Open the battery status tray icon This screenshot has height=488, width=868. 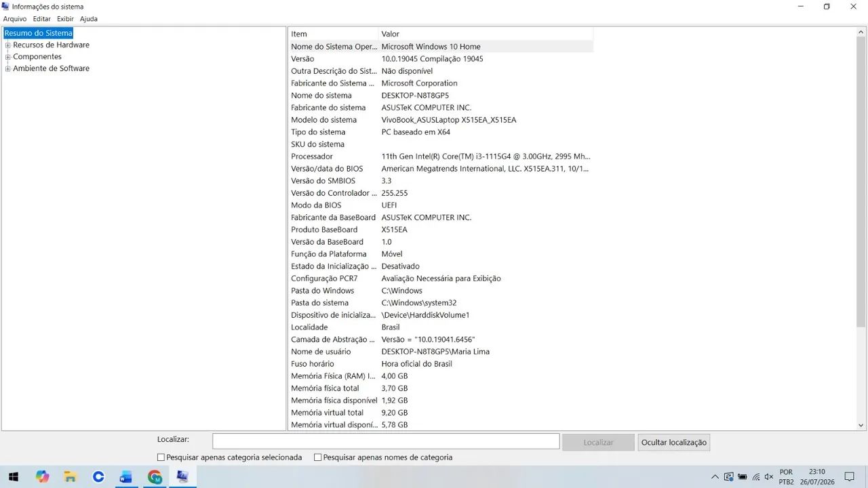[x=743, y=477]
